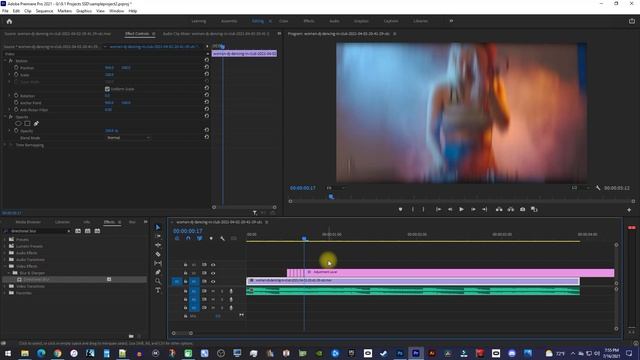
Task: Hide the adjustment layer track output
Action: tap(213, 273)
